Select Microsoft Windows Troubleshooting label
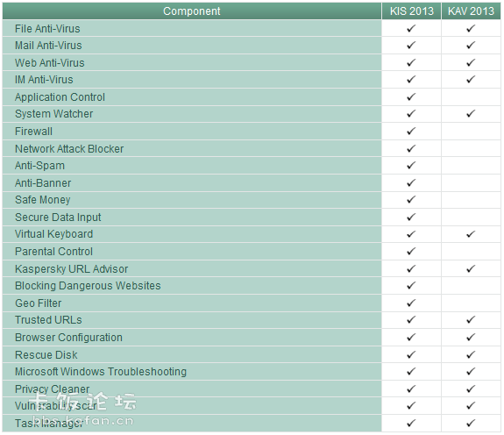This screenshot has width=504, height=435. (x=101, y=372)
